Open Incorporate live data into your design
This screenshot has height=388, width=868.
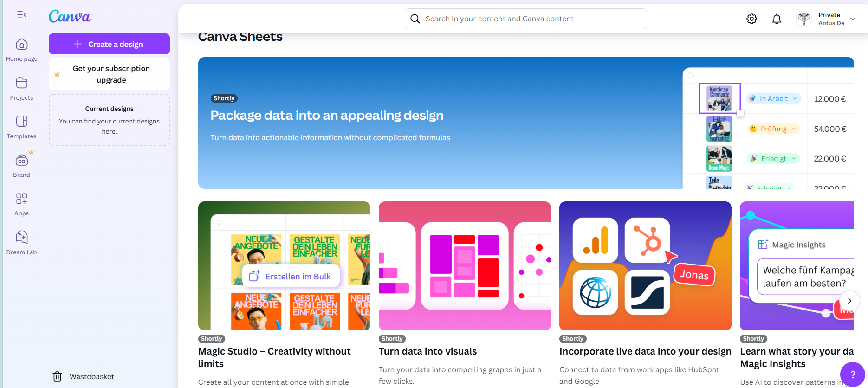tap(645, 351)
